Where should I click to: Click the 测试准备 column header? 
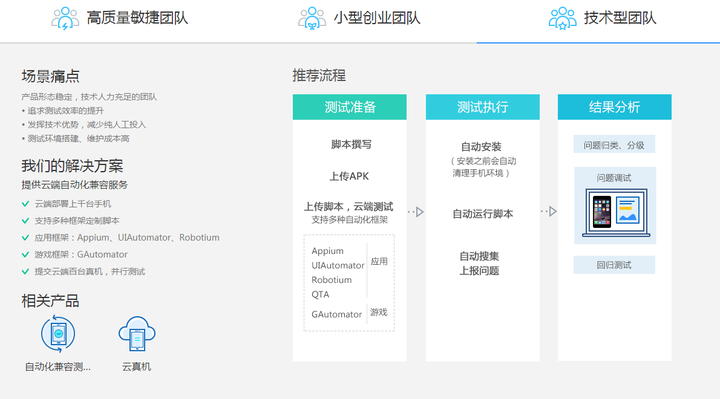[x=349, y=107]
